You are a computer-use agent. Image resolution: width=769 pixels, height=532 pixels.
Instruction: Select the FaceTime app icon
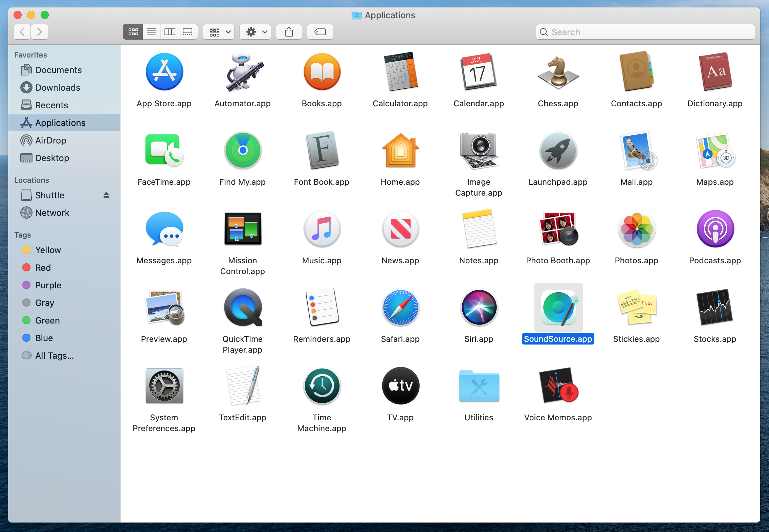tap(164, 150)
